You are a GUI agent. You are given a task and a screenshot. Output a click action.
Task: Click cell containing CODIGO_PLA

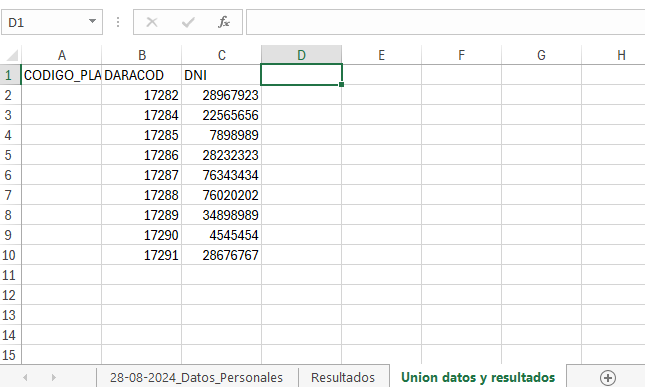62,75
